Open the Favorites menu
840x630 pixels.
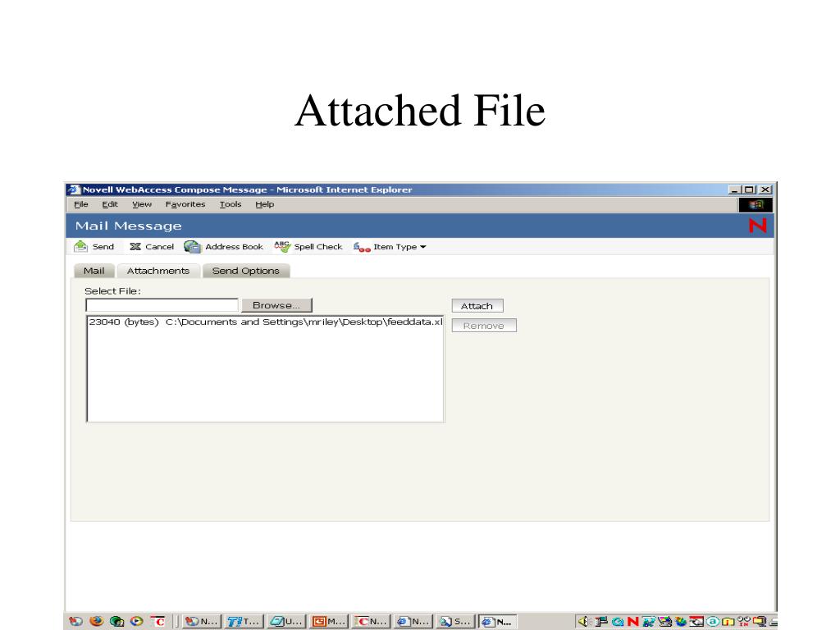click(x=185, y=204)
